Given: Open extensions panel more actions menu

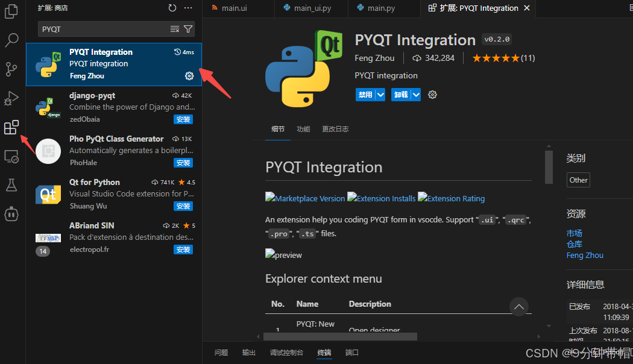Looking at the screenshot, I should coord(188,8).
